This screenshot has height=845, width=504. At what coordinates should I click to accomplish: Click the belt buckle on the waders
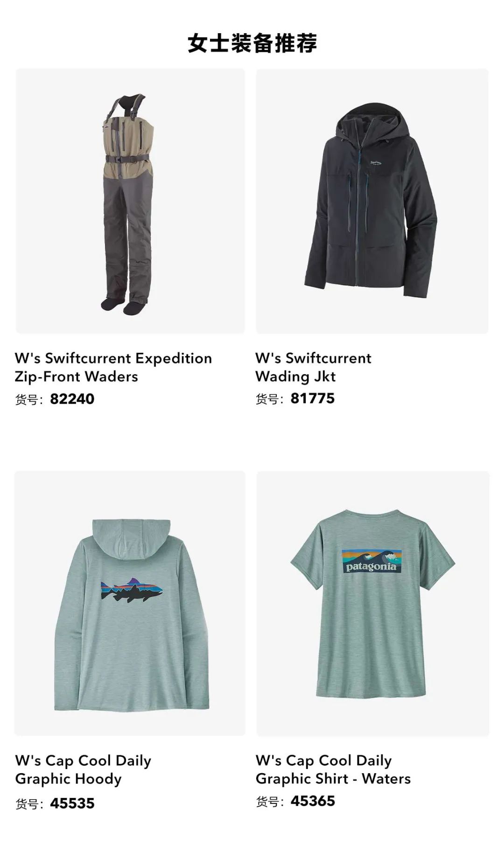pyautogui.click(x=120, y=159)
